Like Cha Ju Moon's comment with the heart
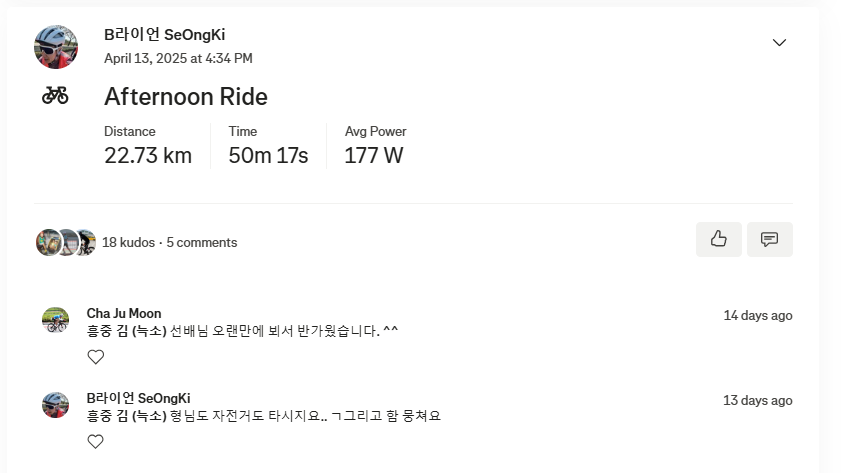This screenshot has width=860, height=473. (x=96, y=357)
